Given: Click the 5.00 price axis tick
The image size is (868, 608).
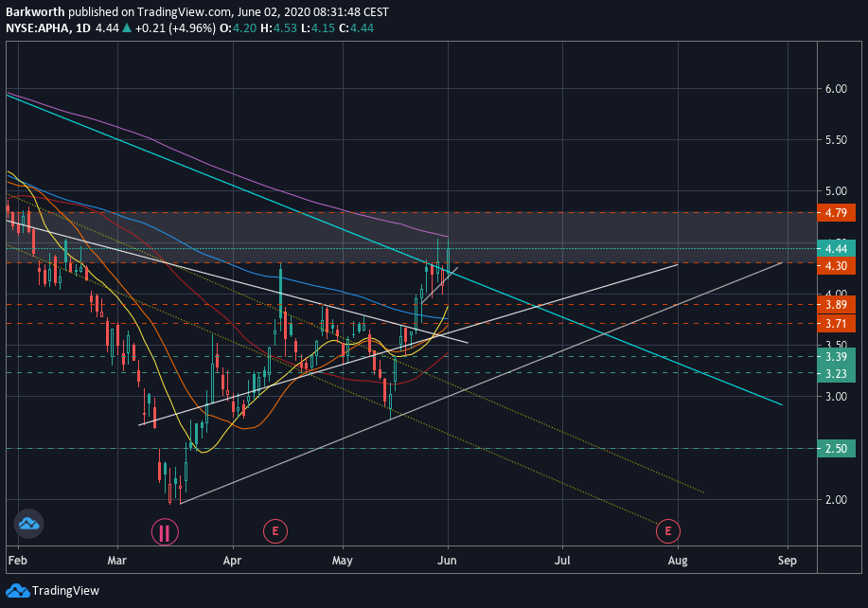Looking at the screenshot, I should tap(836, 191).
